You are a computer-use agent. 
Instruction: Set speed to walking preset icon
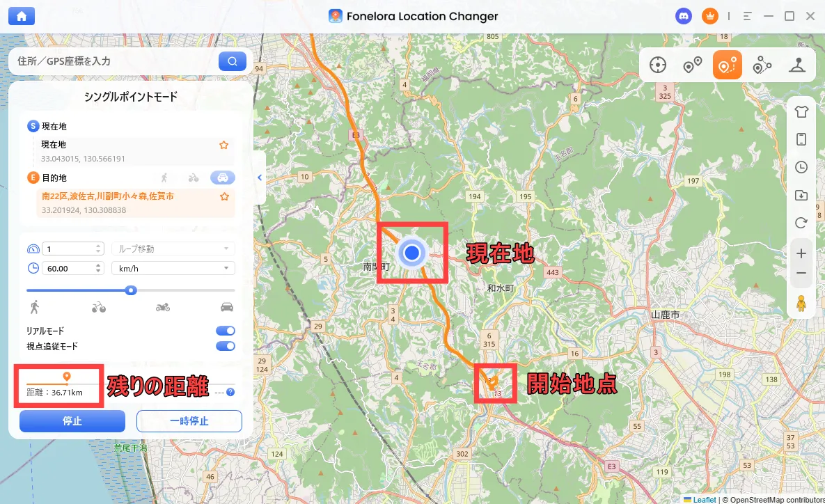[35, 307]
